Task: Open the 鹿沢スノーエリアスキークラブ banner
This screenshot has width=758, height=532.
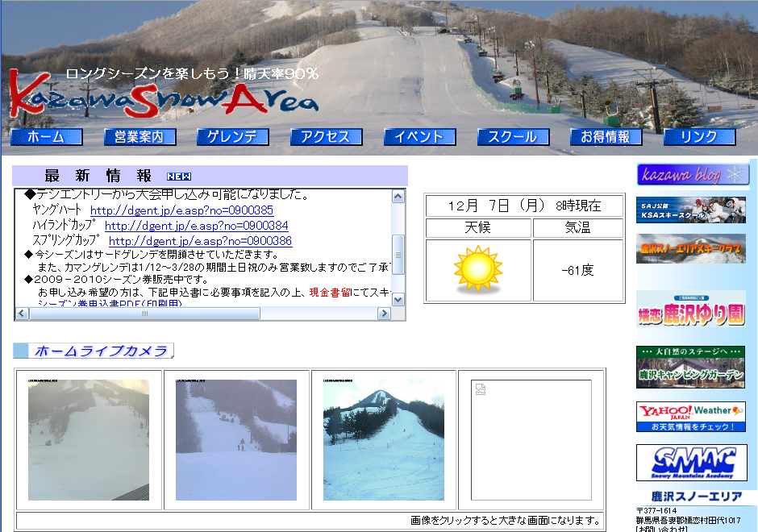Action: (x=691, y=248)
